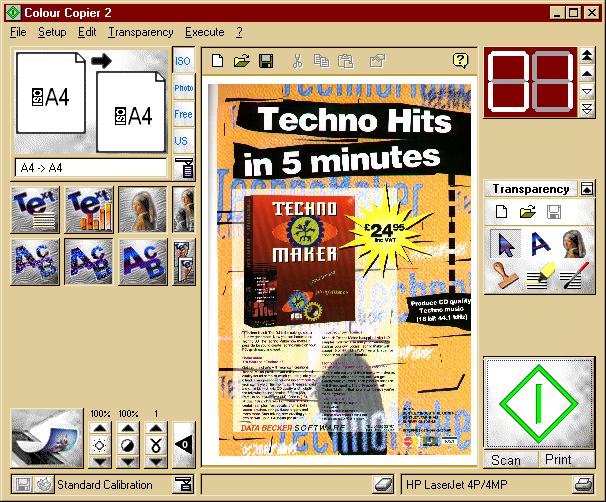Open file using main toolbar folder icon
This screenshot has width=606, height=502.
tap(242, 61)
